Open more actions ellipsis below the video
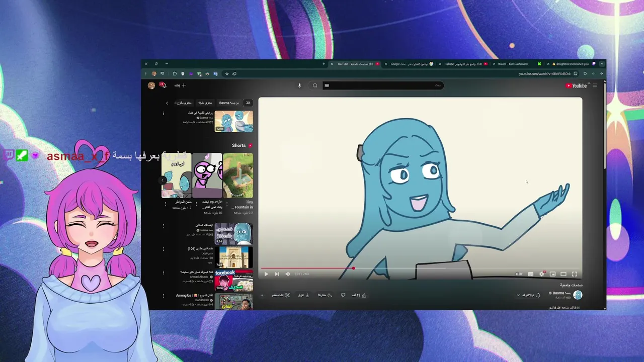 [x=262, y=295]
